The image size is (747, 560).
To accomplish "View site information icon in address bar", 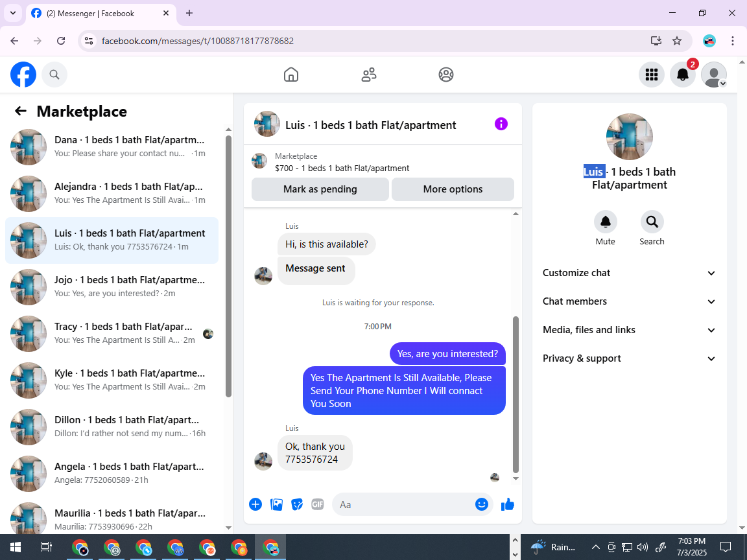I will 89,41.
